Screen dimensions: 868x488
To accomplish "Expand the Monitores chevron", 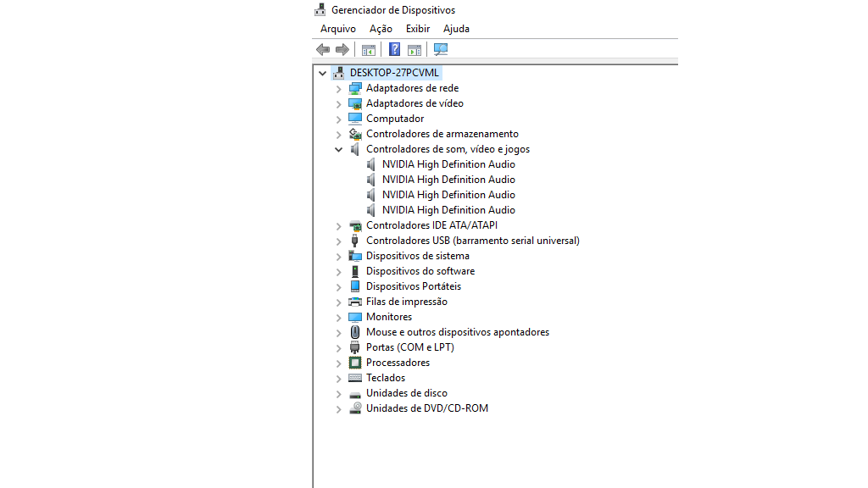I will [x=338, y=317].
